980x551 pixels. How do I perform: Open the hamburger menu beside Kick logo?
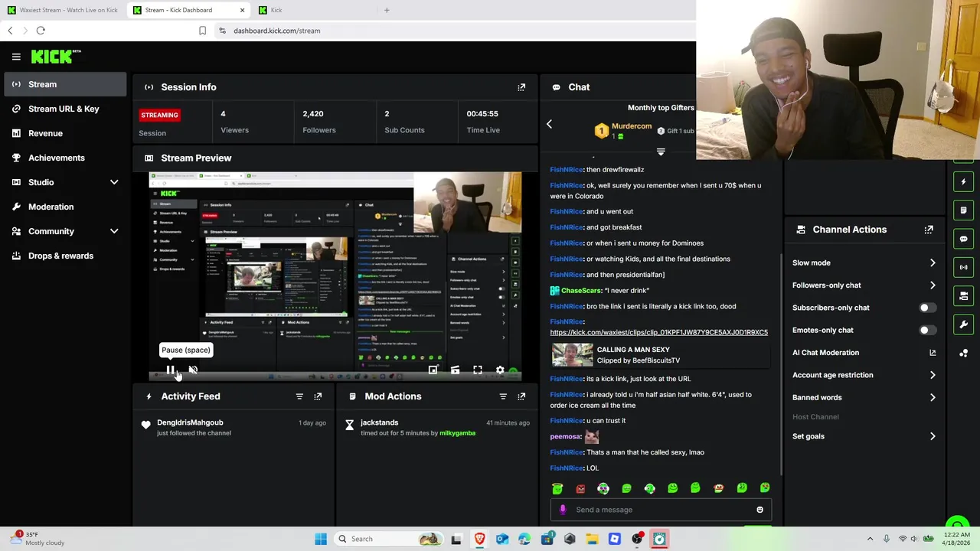(x=16, y=57)
